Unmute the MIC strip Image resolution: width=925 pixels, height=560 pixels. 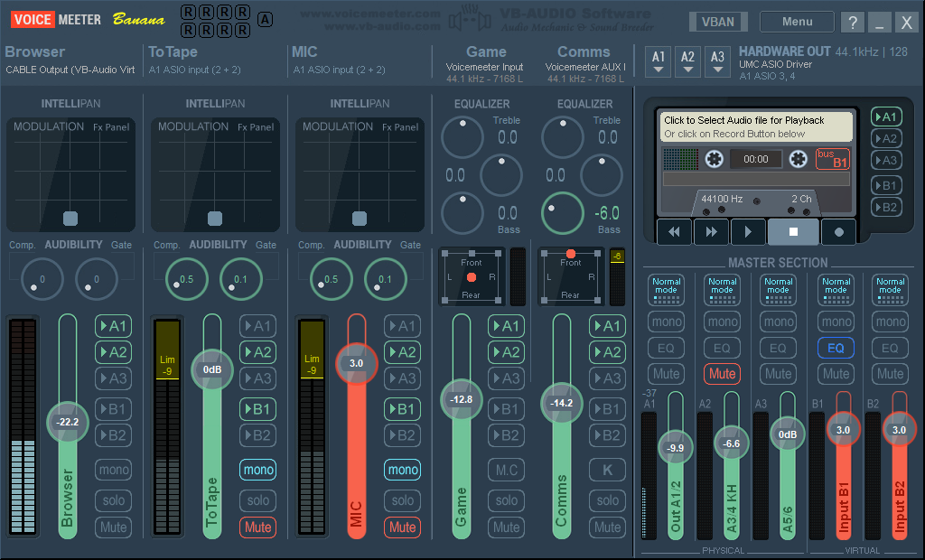point(402,527)
